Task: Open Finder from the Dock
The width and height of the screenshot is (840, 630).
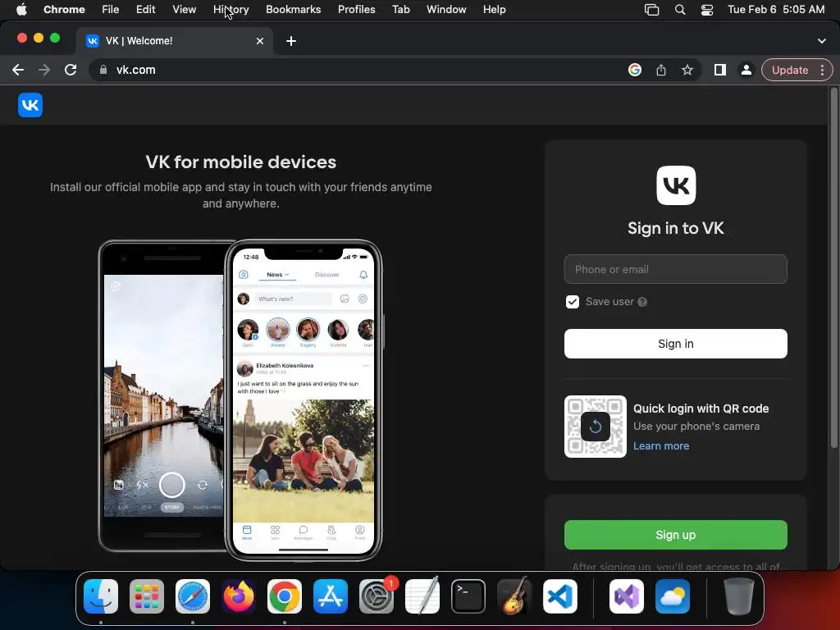Action: (x=101, y=596)
